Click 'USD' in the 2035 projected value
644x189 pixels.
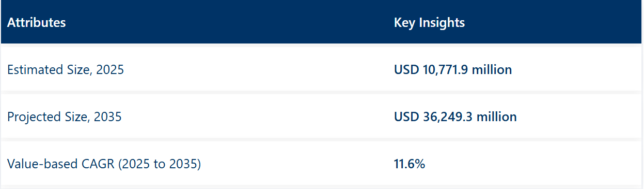tap(405, 117)
